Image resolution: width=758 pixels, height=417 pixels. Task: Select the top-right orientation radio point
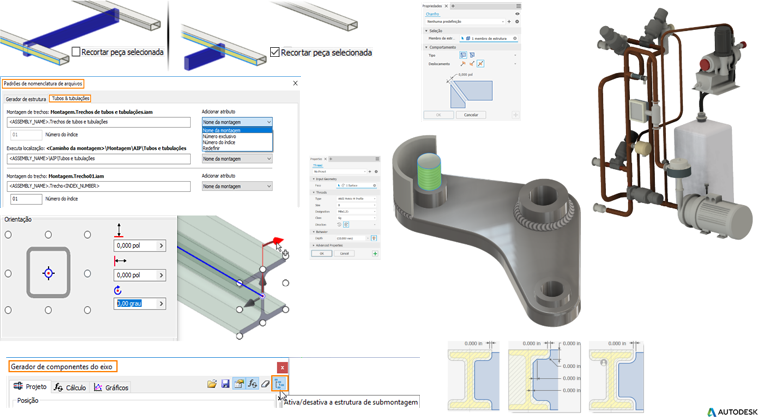(87, 234)
